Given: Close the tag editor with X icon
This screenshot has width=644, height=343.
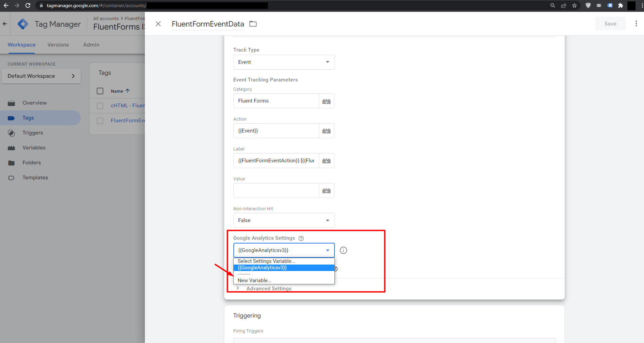Looking at the screenshot, I should tap(158, 24).
